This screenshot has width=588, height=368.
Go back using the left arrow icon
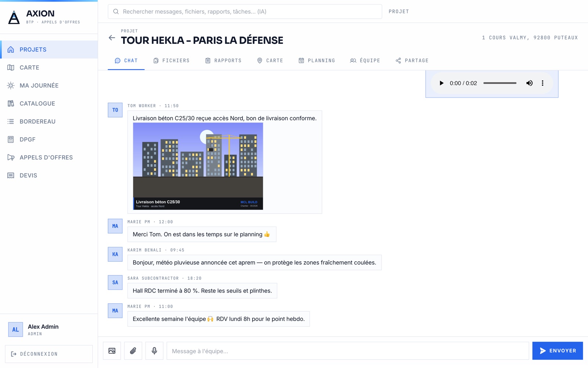(x=112, y=38)
